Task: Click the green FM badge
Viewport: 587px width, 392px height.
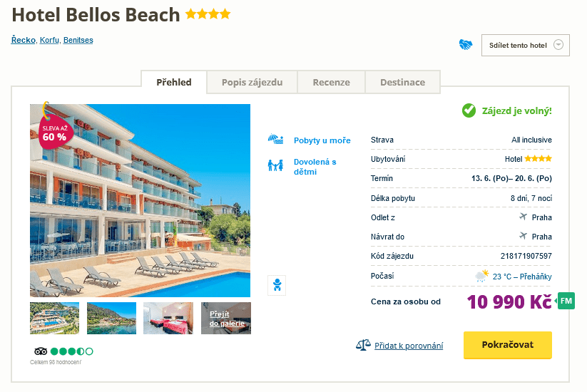Action: click(566, 301)
